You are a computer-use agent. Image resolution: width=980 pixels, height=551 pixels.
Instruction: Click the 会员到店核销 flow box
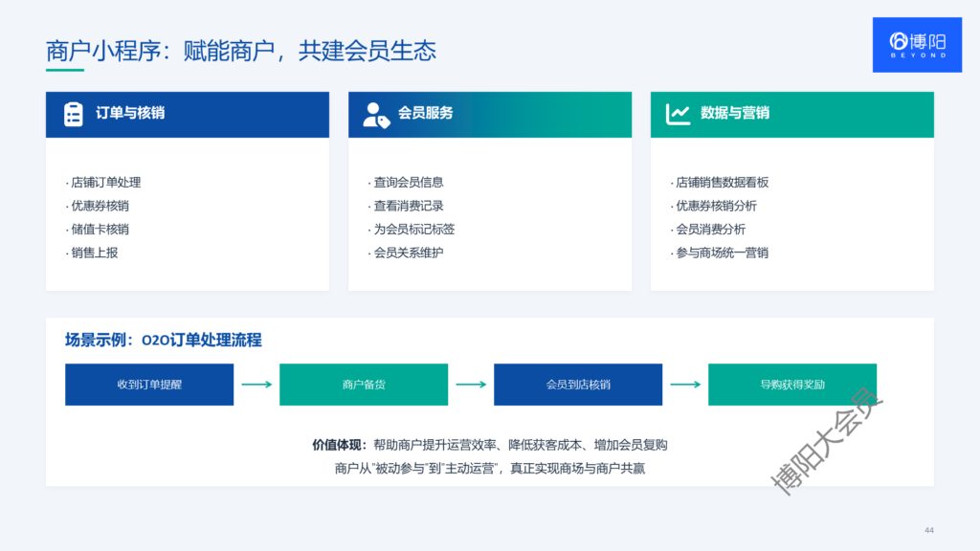(578, 385)
